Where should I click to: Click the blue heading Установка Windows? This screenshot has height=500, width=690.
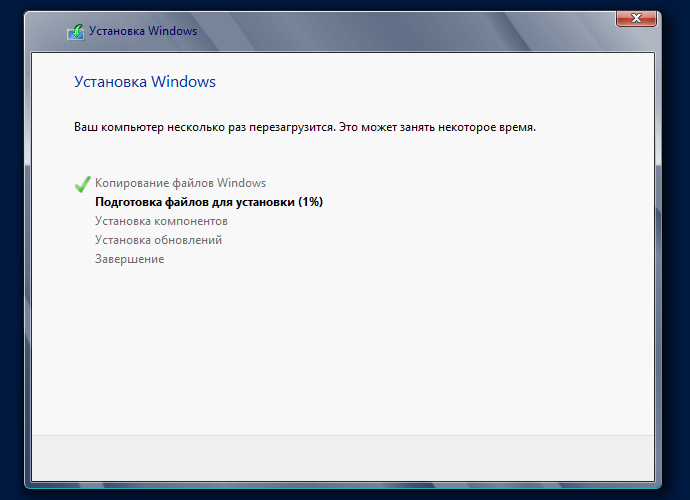(145, 82)
